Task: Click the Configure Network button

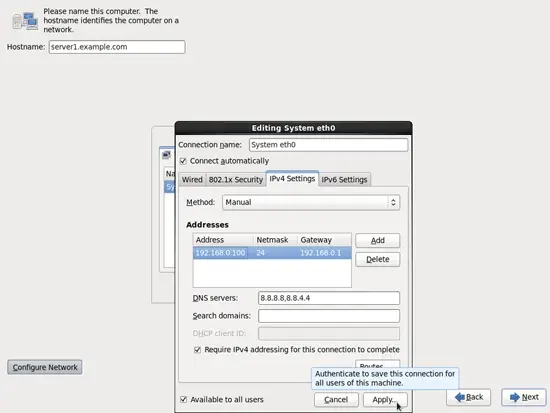Action: click(x=45, y=367)
